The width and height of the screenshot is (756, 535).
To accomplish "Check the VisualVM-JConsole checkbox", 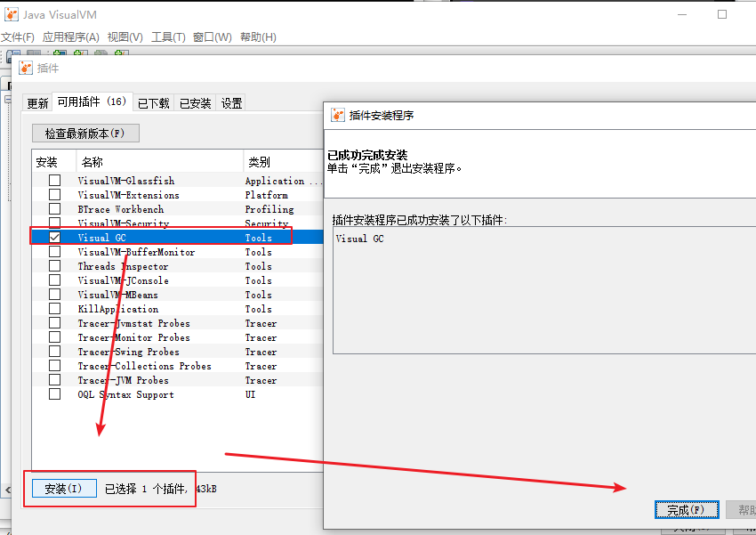I will [x=55, y=280].
